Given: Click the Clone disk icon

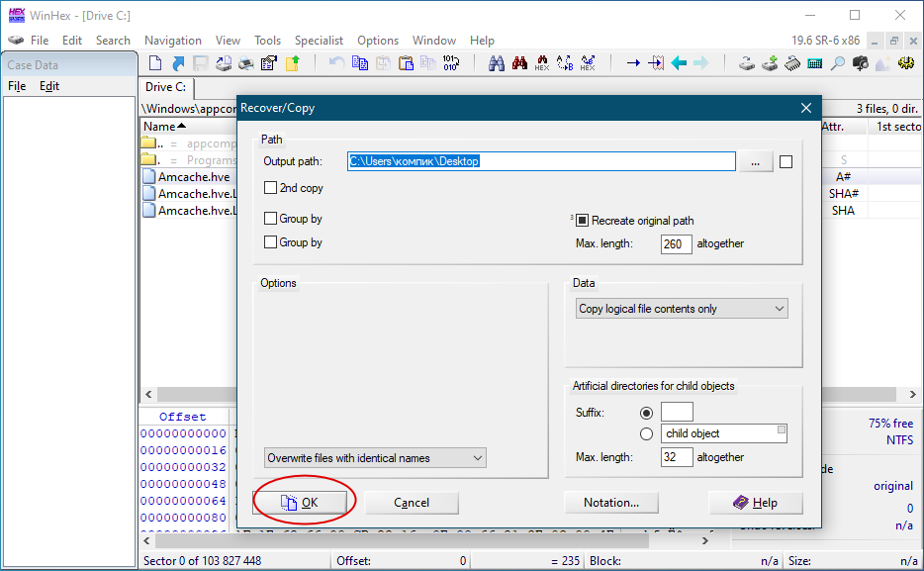Looking at the screenshot, I should coord(770,63).
